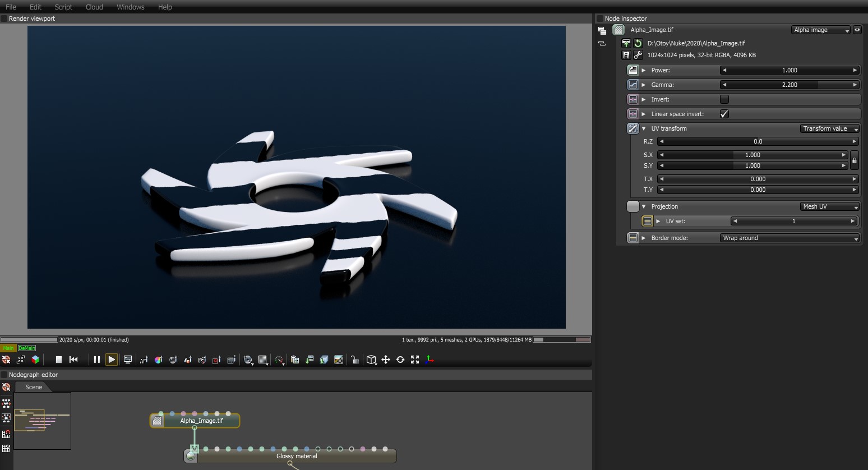Open the object control cube dropdown

(371, 360)
